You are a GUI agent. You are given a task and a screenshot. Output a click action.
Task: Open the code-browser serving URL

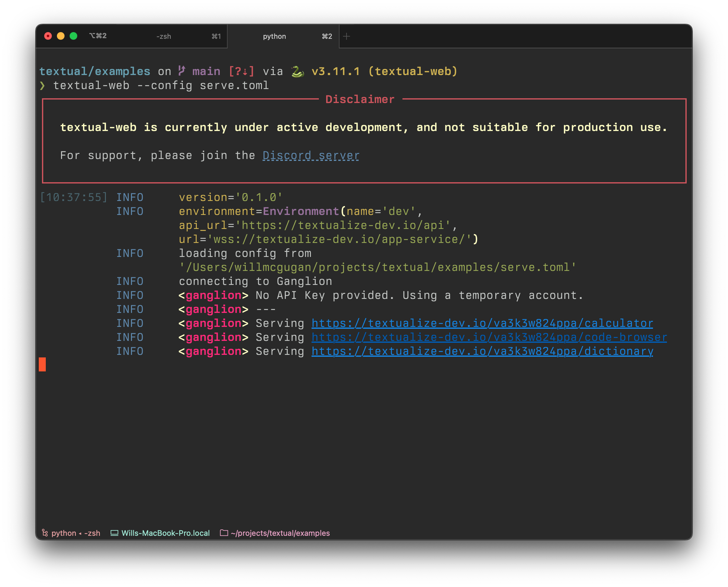coord(489,337)
